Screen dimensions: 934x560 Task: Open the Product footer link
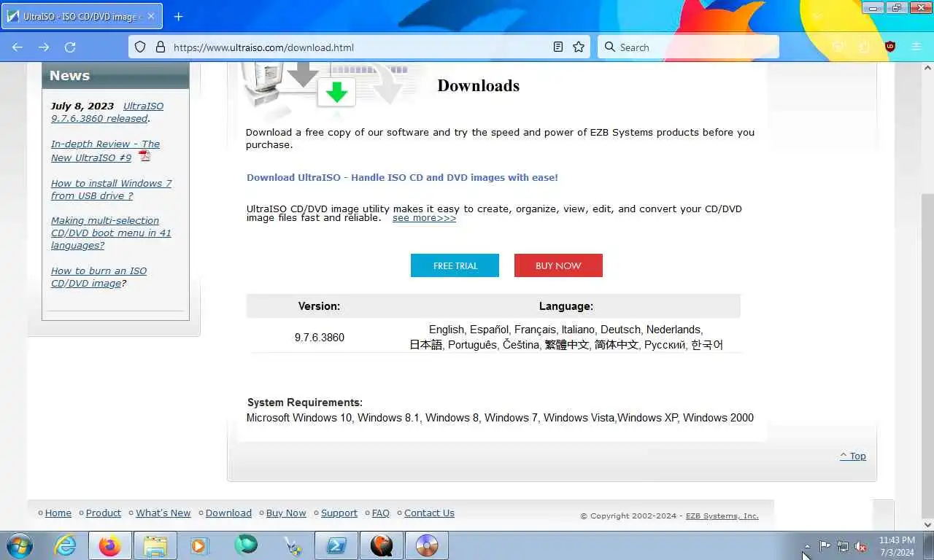[104, 513]
